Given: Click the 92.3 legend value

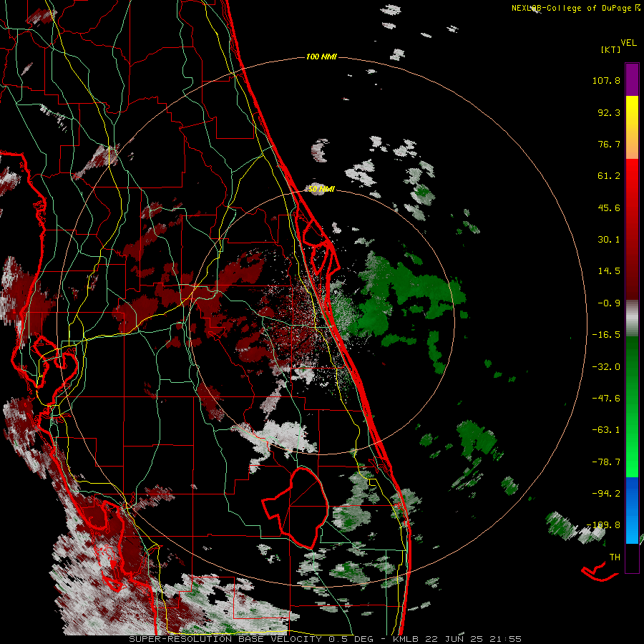Looking at the screenshot, I should [609, 112].
